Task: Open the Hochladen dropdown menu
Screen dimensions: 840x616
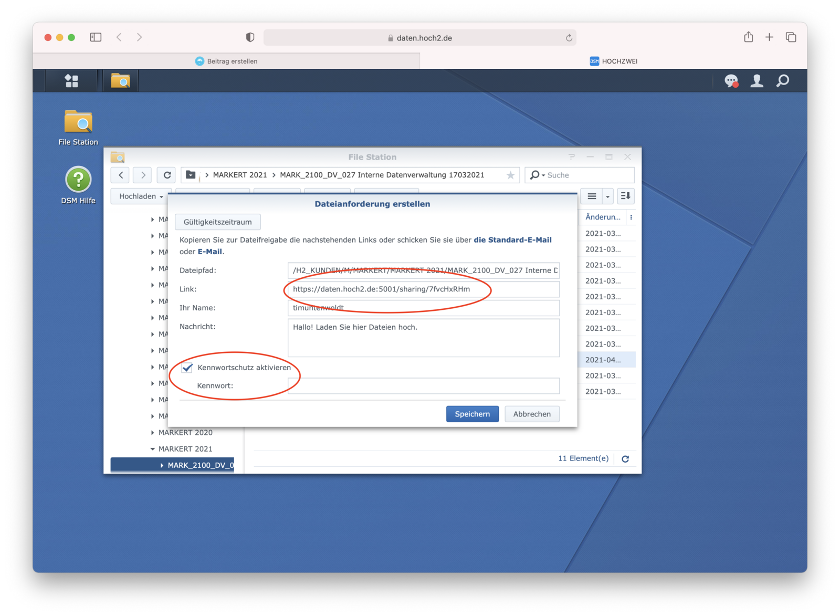Action: pos(141,196)
